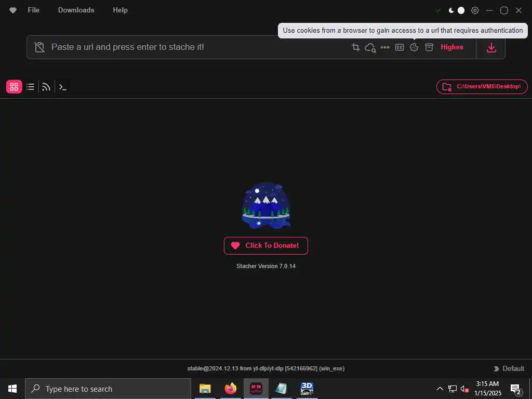Click the network tray icon
This screenshot has height=399, width=532.
pos(453,389)
